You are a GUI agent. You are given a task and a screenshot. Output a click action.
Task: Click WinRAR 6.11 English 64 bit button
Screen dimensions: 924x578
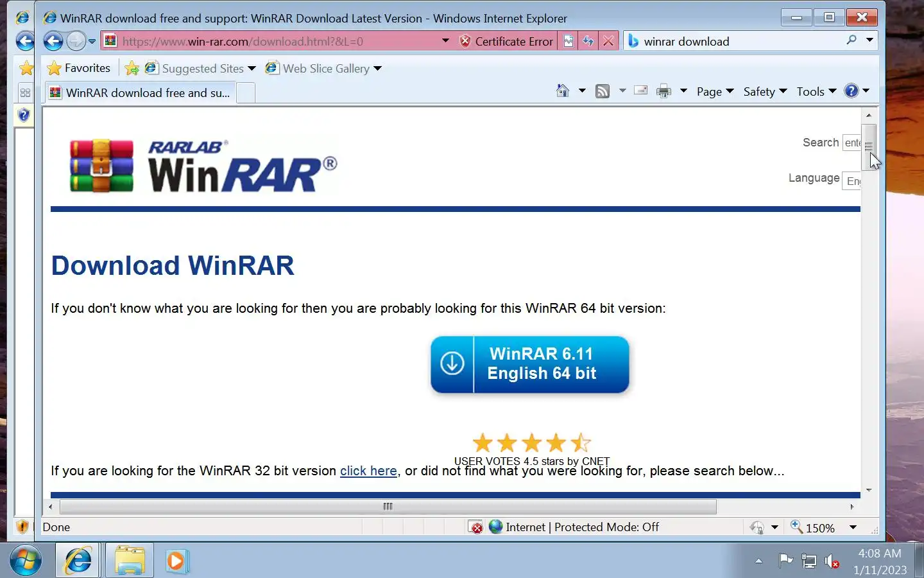530,364
